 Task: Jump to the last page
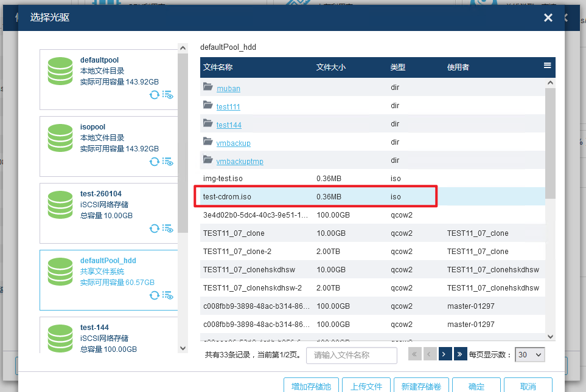click(459, 354)
